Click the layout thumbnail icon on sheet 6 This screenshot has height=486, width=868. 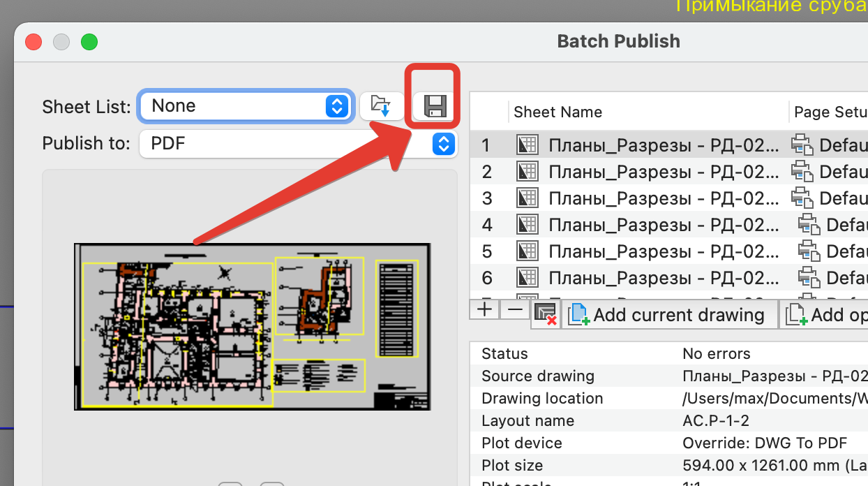point(527,277)
